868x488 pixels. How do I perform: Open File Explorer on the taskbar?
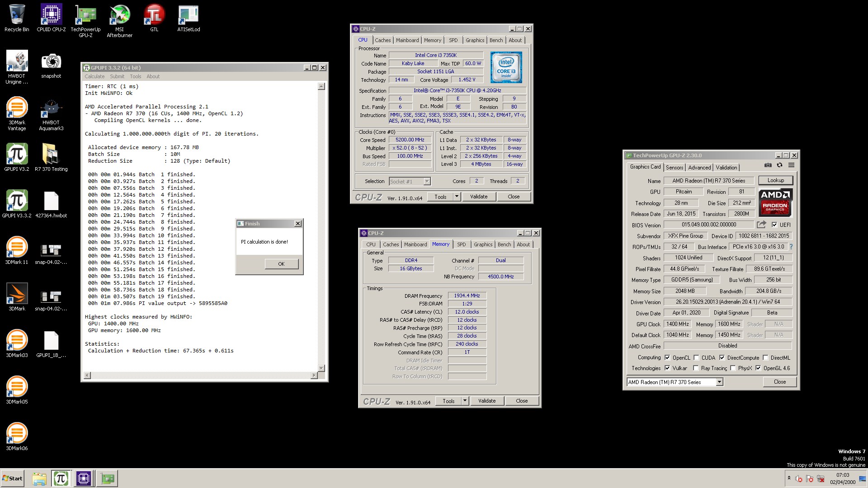39,479
